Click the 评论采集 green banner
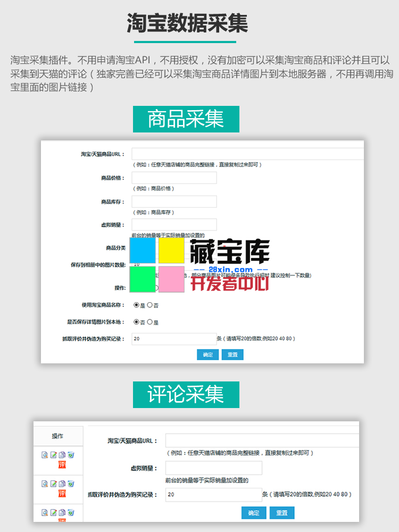The image size is (399, 532). click(x=186, y=395)
